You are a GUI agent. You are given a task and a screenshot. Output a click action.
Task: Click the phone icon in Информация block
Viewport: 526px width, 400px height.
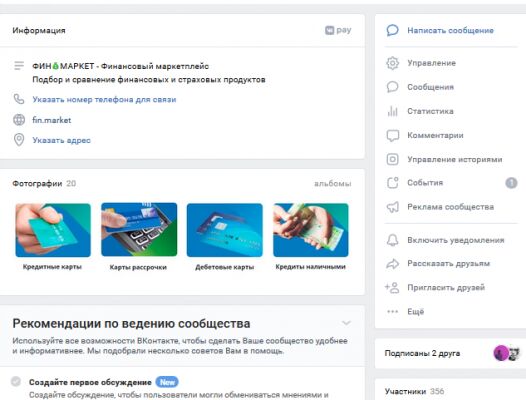[19, 99]
